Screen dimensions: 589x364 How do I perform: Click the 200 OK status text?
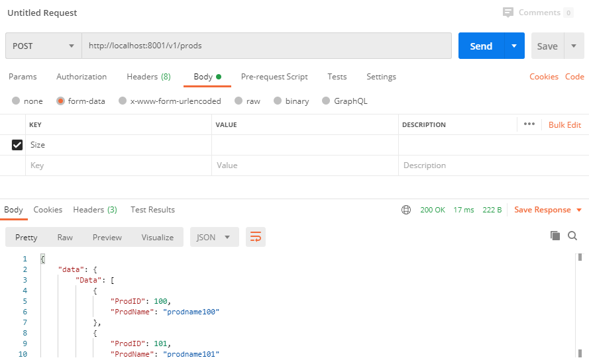pos(433,210)
